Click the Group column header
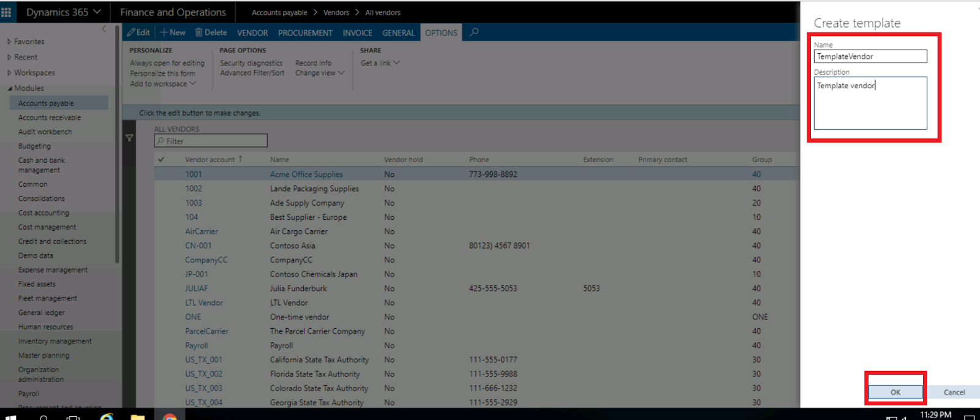Viewport: 980px width, 420px height. coord(762,160)
